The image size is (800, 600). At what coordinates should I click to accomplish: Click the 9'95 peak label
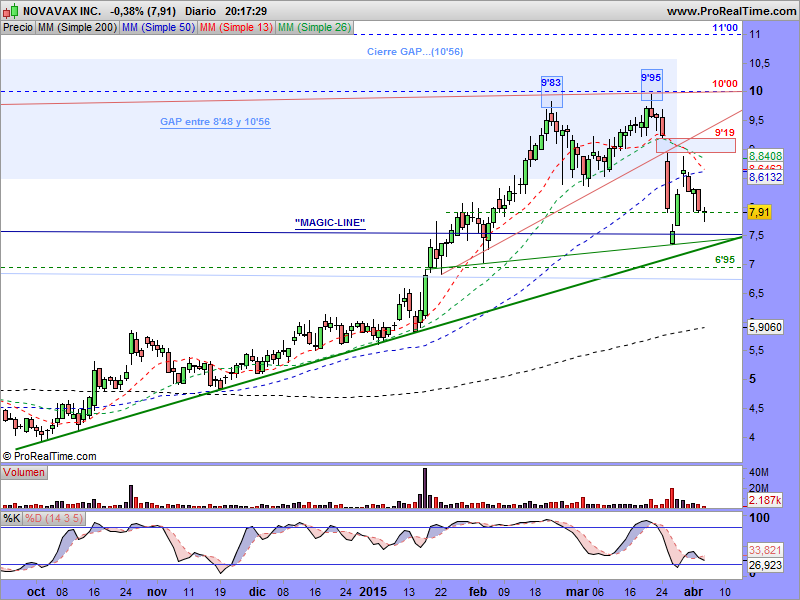(651, 78)
